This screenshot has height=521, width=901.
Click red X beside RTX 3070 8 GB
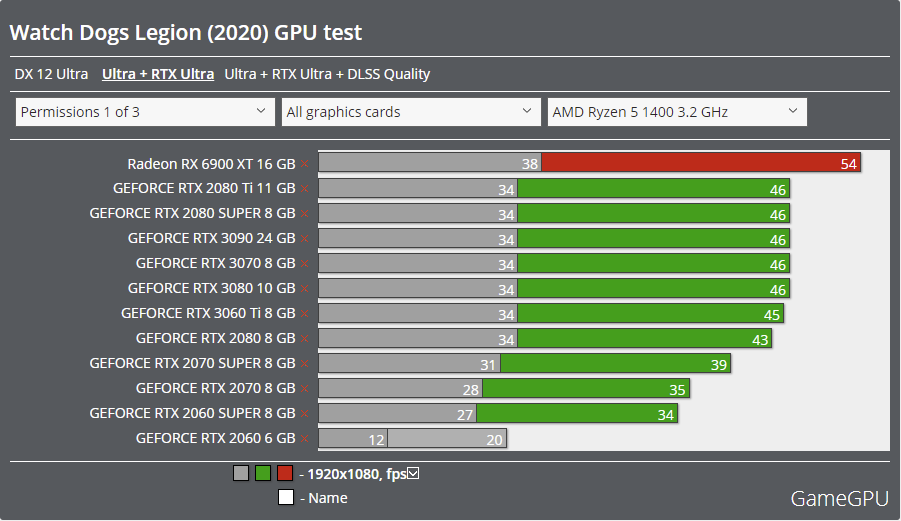point(305,264)
